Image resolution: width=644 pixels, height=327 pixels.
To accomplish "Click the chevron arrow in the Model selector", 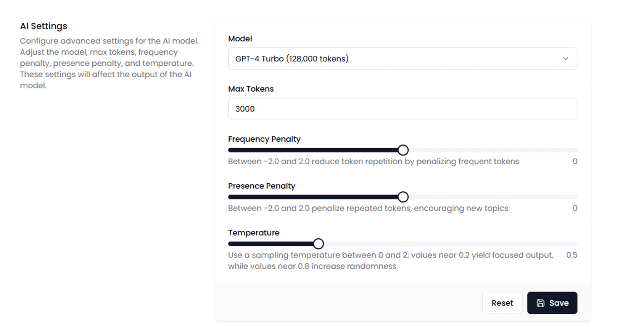I will [x=565, y=59].
